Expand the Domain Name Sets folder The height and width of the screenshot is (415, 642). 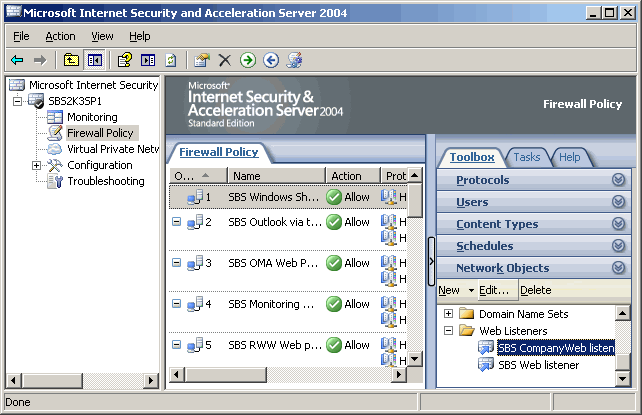[448, 314]
